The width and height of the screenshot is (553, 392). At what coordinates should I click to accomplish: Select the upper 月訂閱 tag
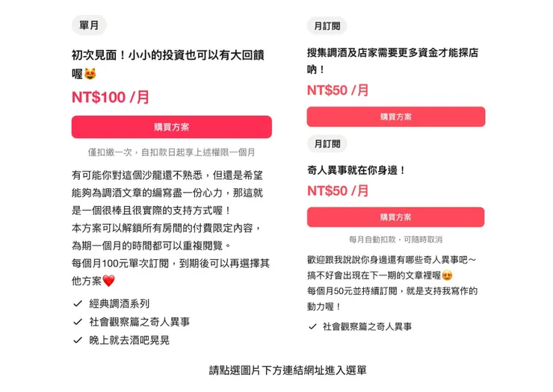(327, 26)
